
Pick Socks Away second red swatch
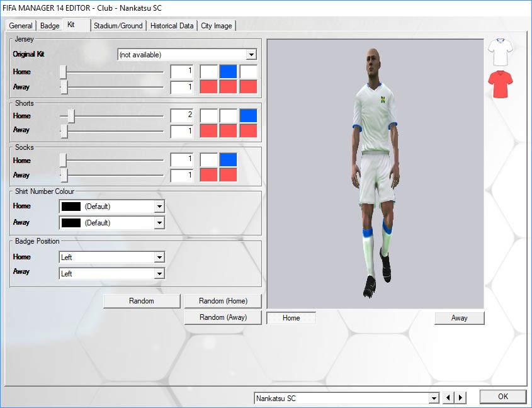pos(229,175)
